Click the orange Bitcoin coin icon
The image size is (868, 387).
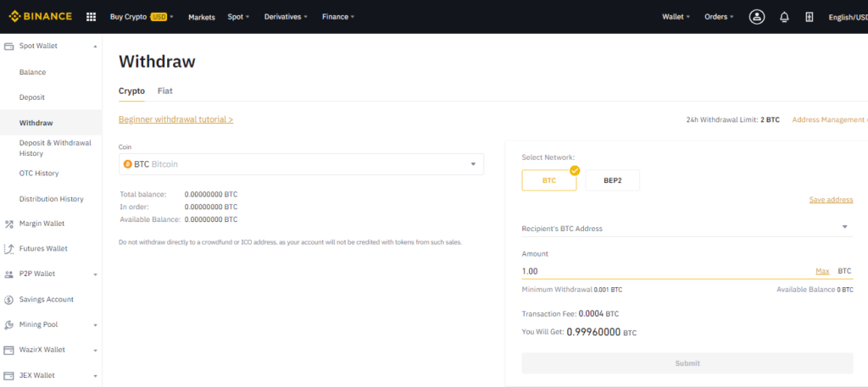pos(128,164)
